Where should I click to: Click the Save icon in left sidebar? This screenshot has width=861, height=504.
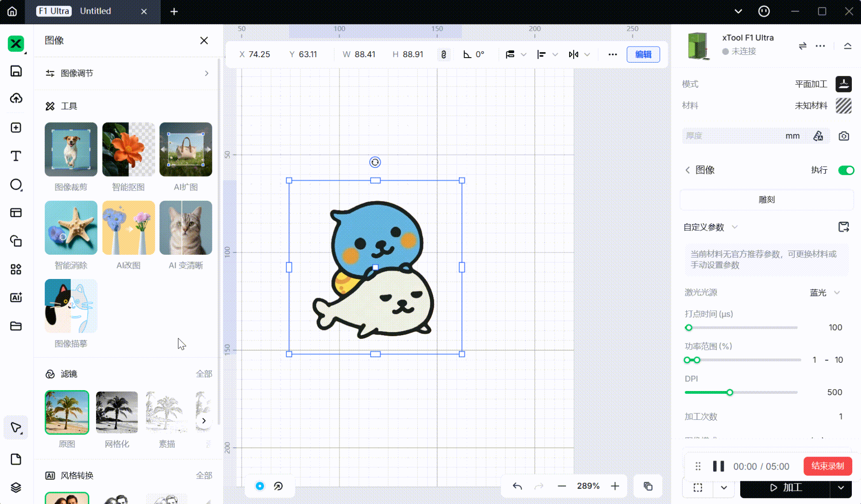(x=16, y=71)
